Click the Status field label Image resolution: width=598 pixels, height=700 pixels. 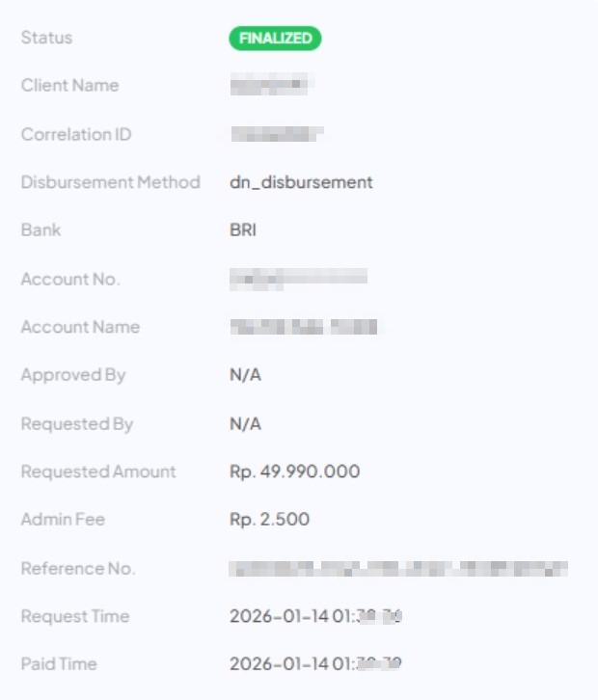(46, 38)
